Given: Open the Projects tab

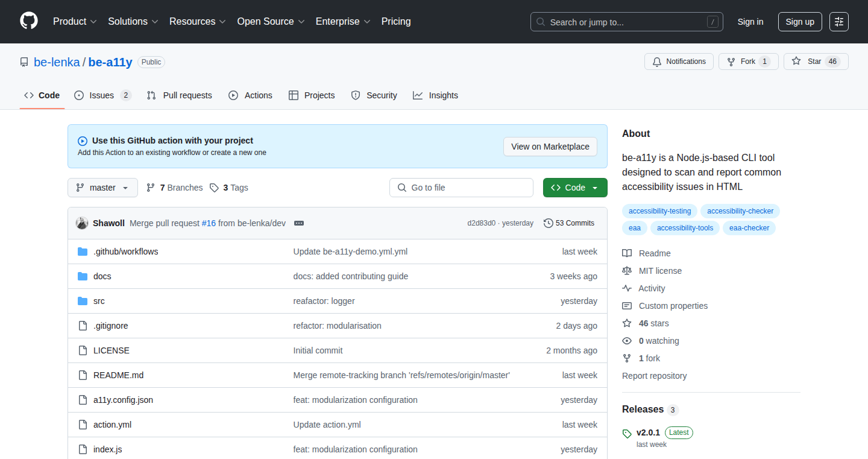Looking at the screenshot, I should point(312,95).
